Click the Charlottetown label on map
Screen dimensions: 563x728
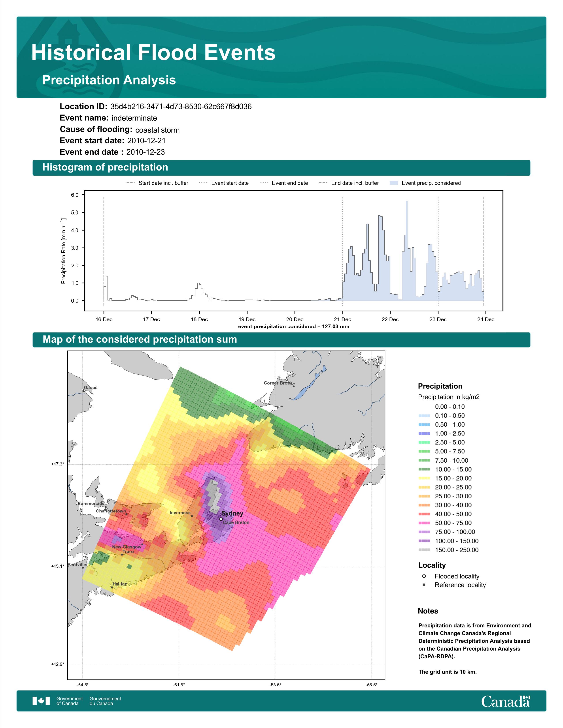tap(111, 511)
